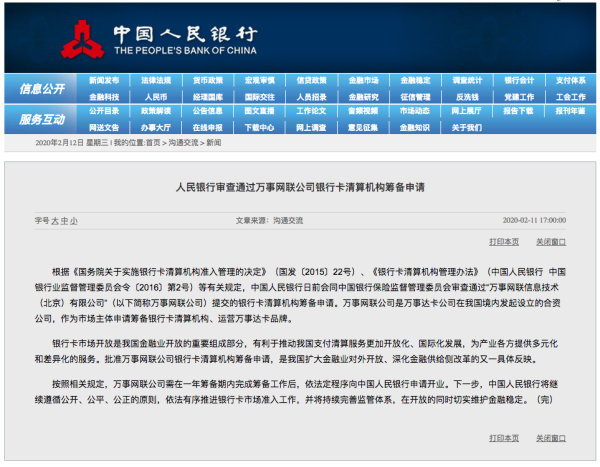Click 新闻 in the breadcrumb
The height and width of the screenshot is (467, 600).
point(214,143)
